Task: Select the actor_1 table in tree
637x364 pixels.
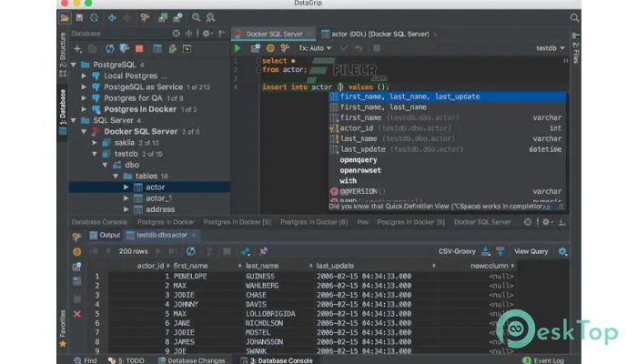Action: (158, 198)
